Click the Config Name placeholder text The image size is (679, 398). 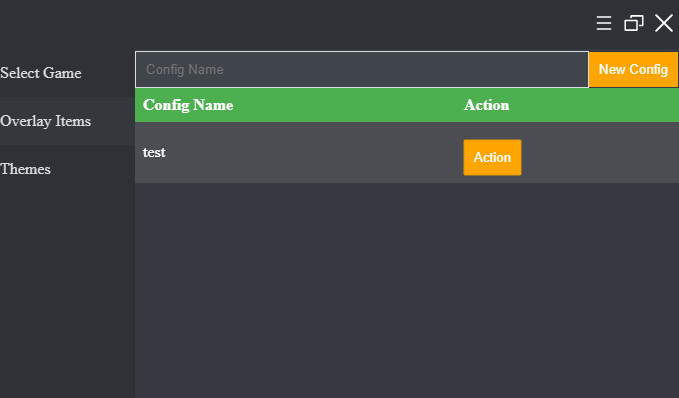point(185,69)
